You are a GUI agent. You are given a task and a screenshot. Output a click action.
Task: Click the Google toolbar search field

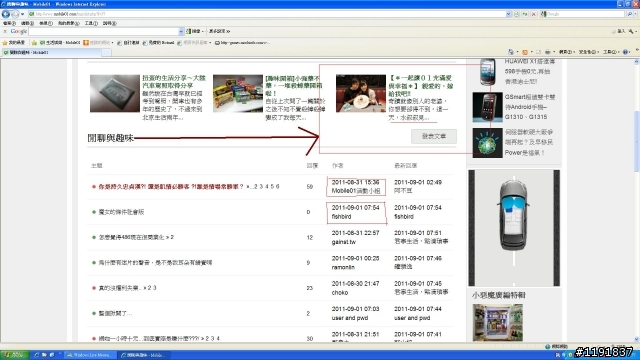(x=103, y=31)
